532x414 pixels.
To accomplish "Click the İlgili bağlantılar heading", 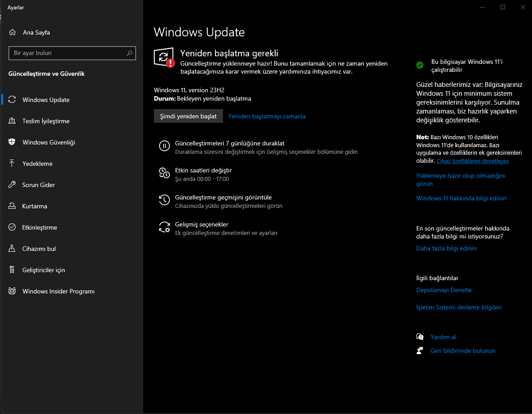I will [437, 278].
